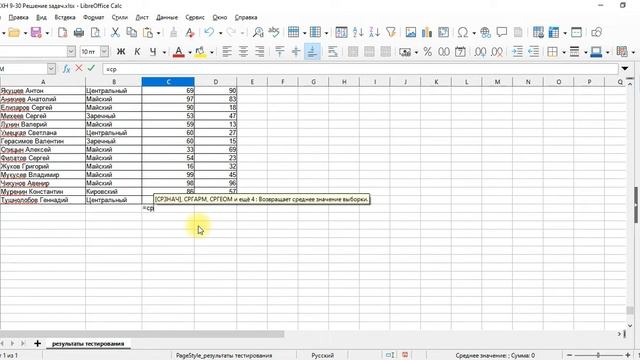The image size is (640, 360).
Task: Click the Paste clipboard icon
Action: [x=148, y=32]
